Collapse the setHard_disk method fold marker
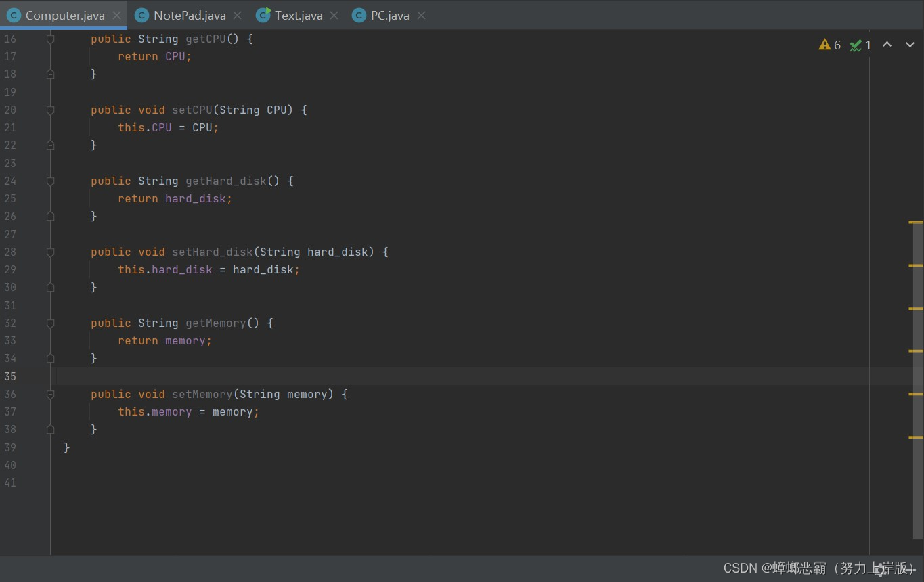924x582 pixels. point(50,252)
